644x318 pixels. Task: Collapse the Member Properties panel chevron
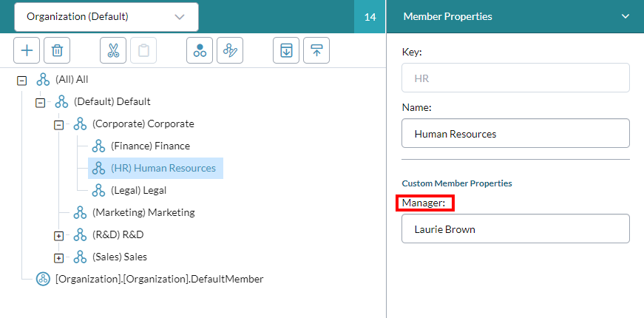tap(625, 16)
